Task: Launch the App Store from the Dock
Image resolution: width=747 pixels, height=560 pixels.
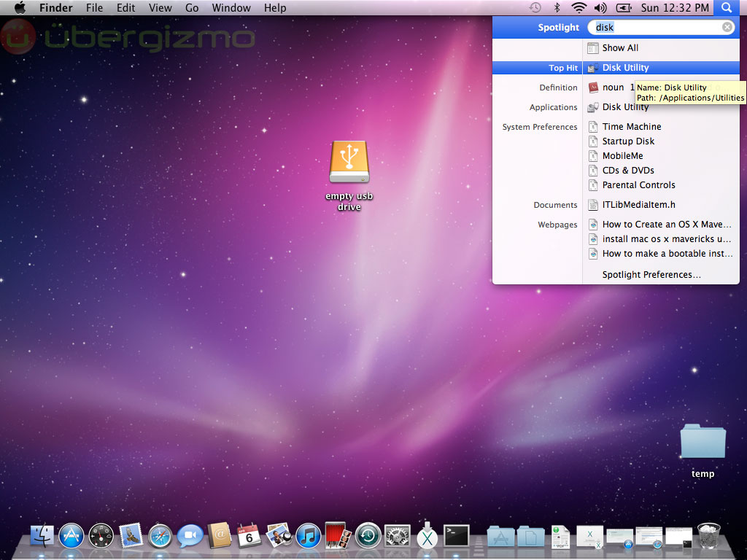Action: point(71,537)
